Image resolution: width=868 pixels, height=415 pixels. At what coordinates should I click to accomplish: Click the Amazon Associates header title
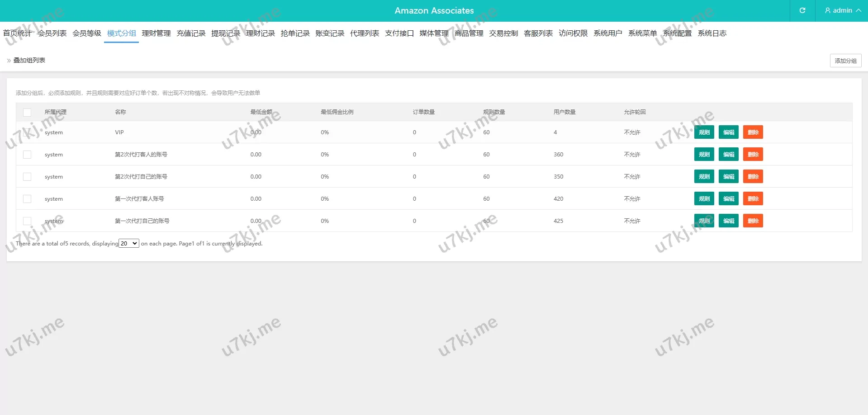[434, 10]
